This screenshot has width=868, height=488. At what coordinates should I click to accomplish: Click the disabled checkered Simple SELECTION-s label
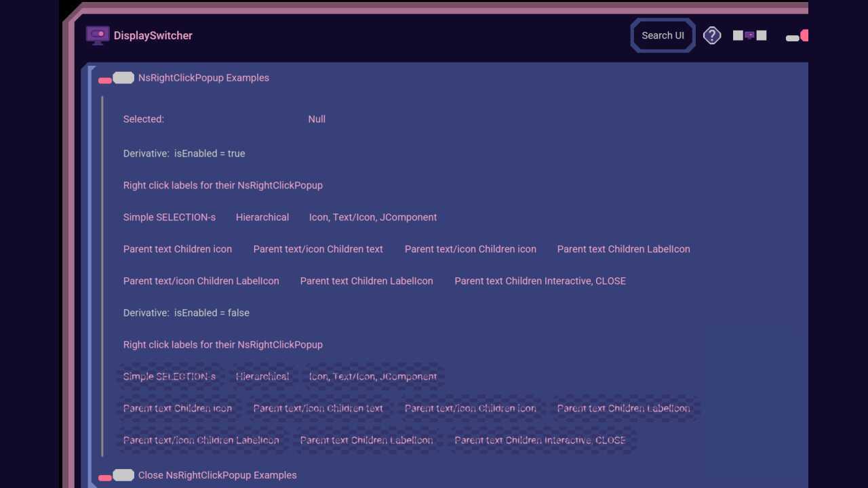(x=170, y=377)
